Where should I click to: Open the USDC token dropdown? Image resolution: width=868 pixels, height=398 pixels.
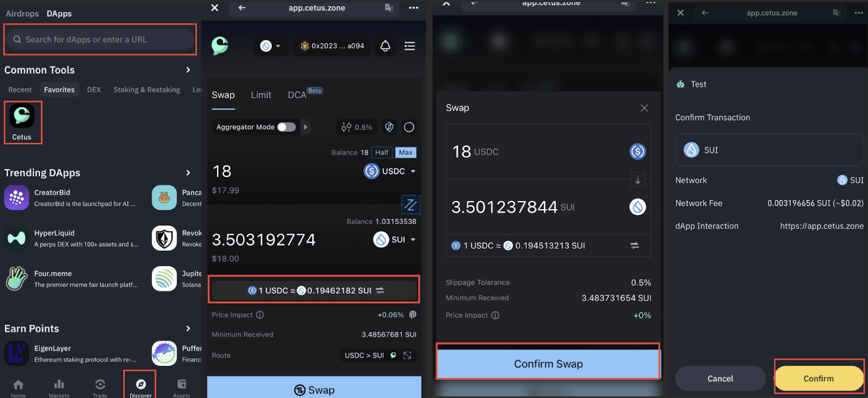pyautogui.click(x=390, y=171)
